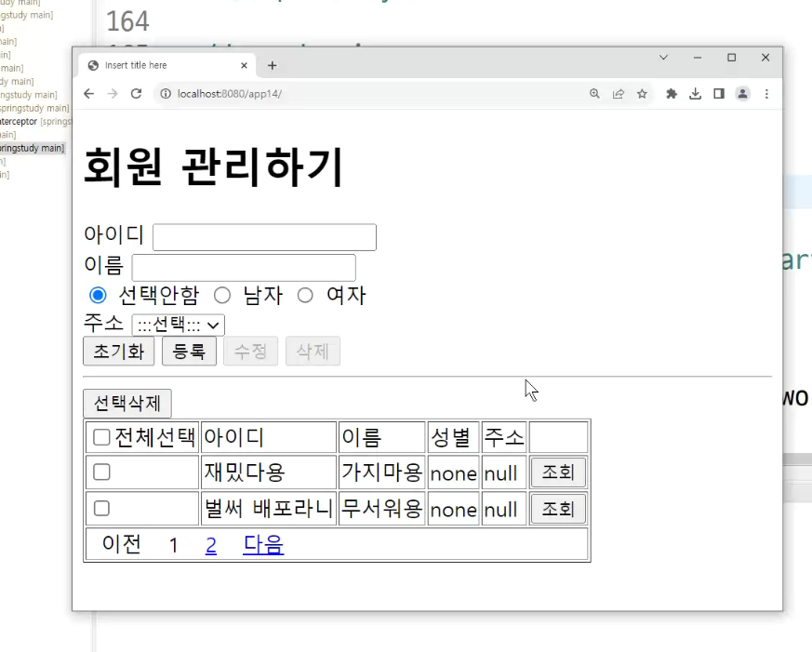The image size is (812, 652).
Task: Share this page icon
Action: (x=619, y=94)
